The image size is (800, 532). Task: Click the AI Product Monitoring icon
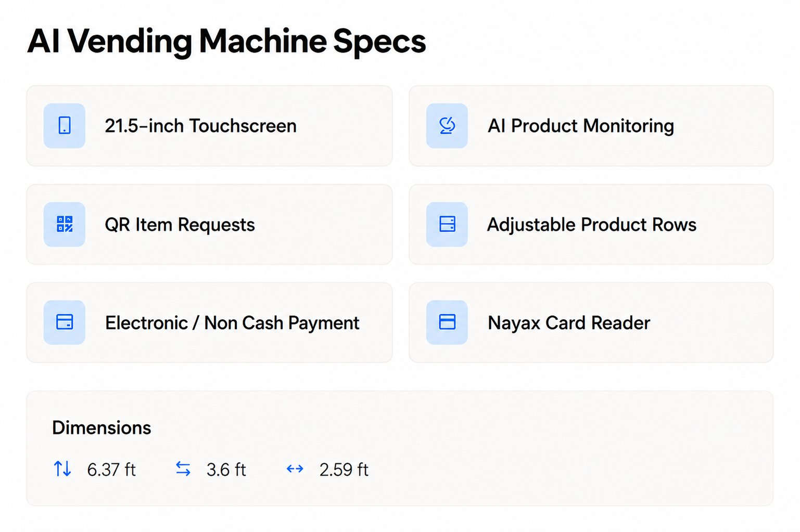click(x=447, y=126)
